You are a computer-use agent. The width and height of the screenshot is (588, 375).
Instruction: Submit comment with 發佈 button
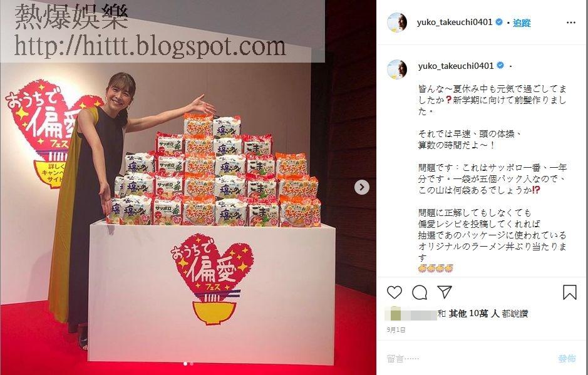(x=567, y=359)
